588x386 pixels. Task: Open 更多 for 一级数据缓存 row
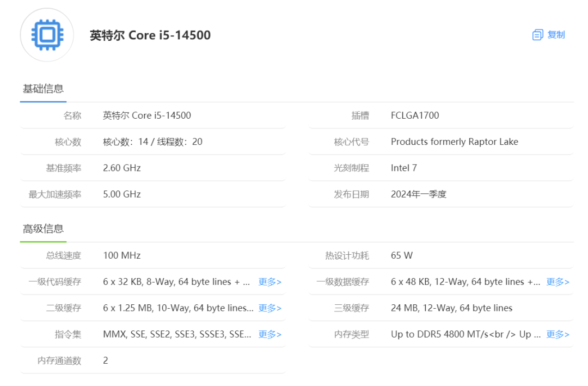(x=558, y=281)
